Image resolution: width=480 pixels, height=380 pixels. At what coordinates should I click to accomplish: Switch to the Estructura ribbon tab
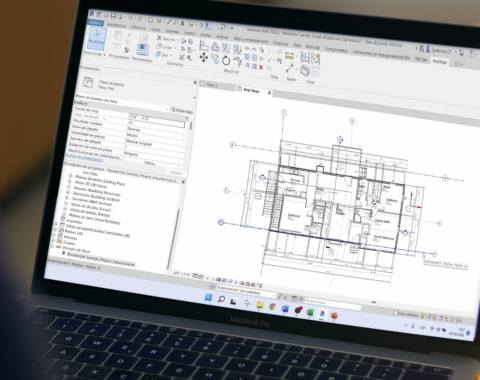coord(138,27)
